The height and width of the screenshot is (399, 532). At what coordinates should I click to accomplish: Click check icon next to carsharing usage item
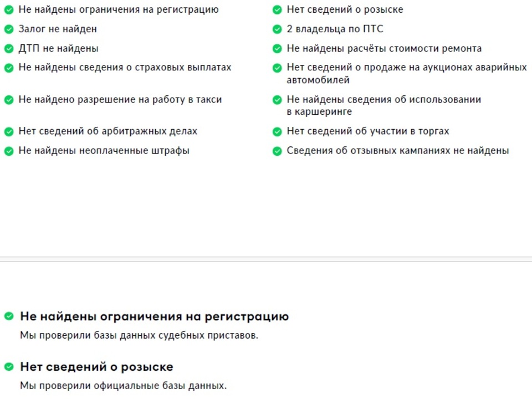[277, 100]
